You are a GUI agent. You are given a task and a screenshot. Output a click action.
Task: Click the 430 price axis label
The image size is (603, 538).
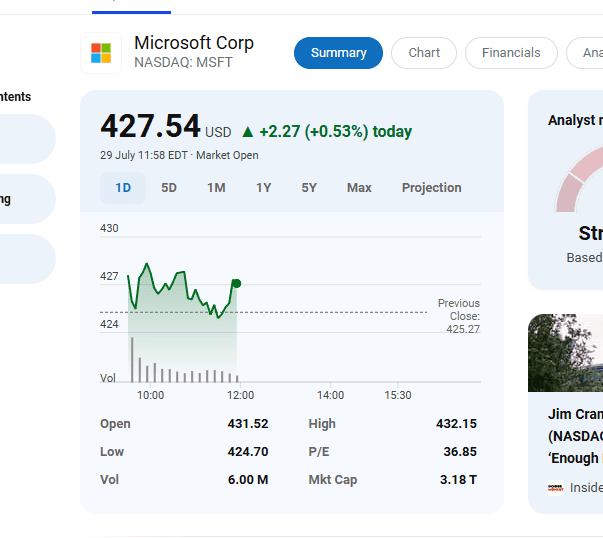[x=109, y=228]
